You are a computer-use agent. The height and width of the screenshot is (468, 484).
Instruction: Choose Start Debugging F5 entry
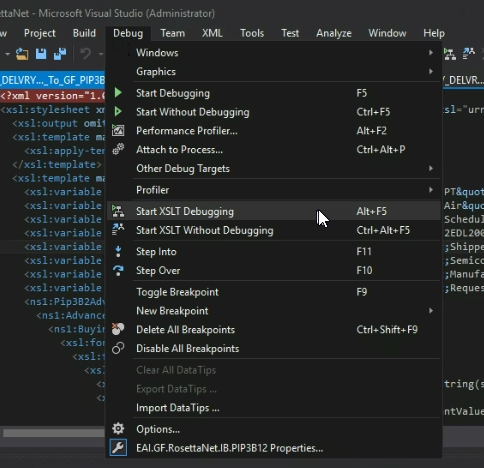(x=274, y=93)
